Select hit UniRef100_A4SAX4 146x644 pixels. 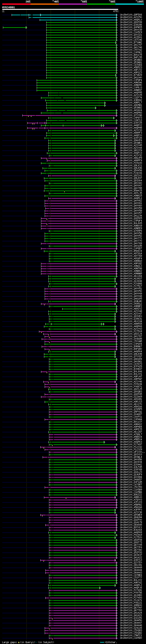coord(131,110)
